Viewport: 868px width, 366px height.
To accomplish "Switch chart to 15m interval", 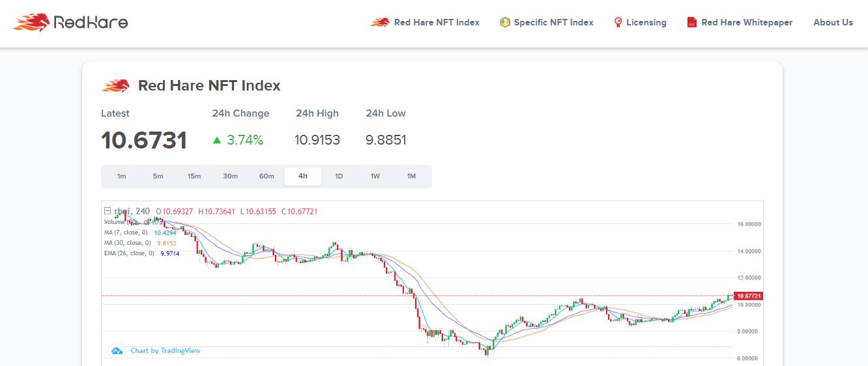I will (x=194, y=176).
